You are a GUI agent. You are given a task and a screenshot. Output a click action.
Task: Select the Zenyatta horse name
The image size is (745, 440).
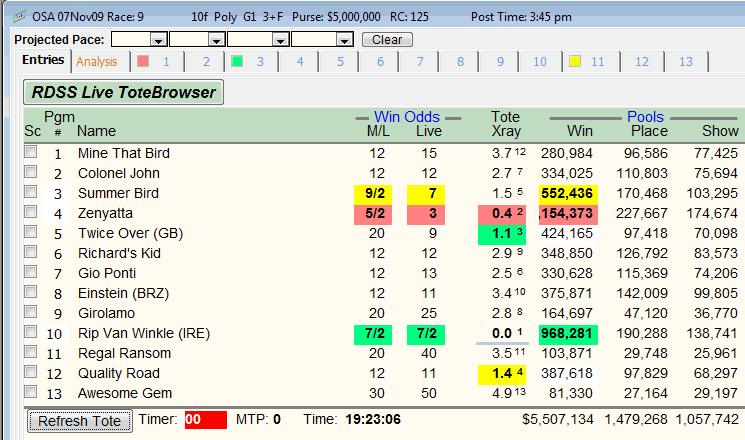tap(105, 214)
